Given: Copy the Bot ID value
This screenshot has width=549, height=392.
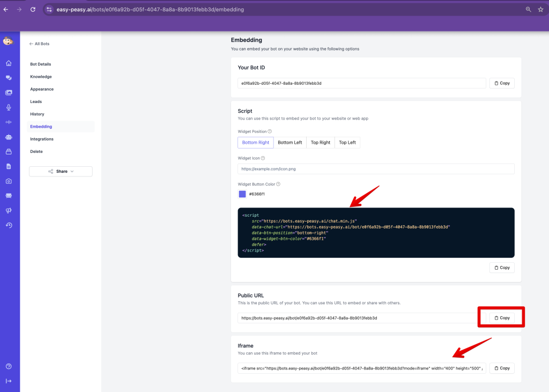Looking at the screenshot, I should (x=501, y=83).
